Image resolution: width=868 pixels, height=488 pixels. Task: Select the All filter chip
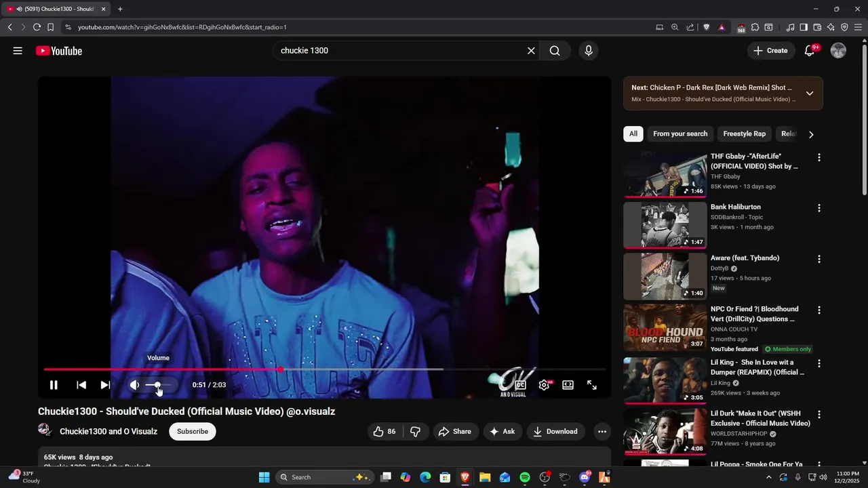[633, 134]
